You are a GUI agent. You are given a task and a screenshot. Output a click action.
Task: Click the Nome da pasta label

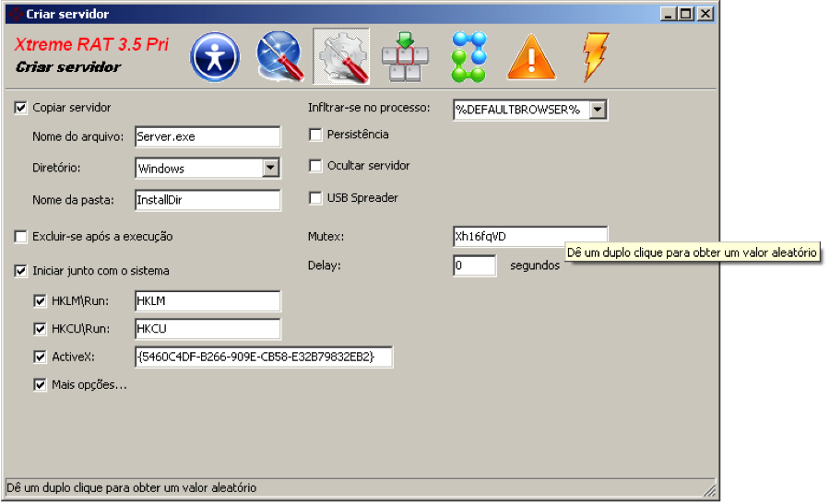(x=73, y=201)
